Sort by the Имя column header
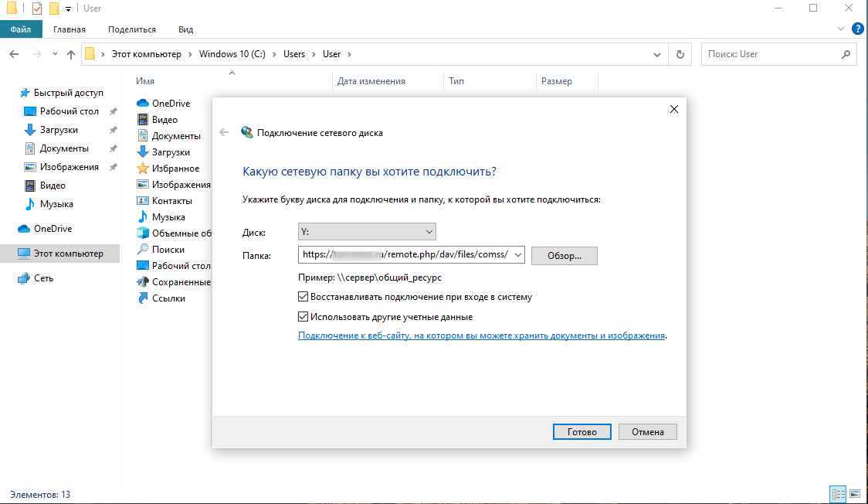 [x=145, y=81]
